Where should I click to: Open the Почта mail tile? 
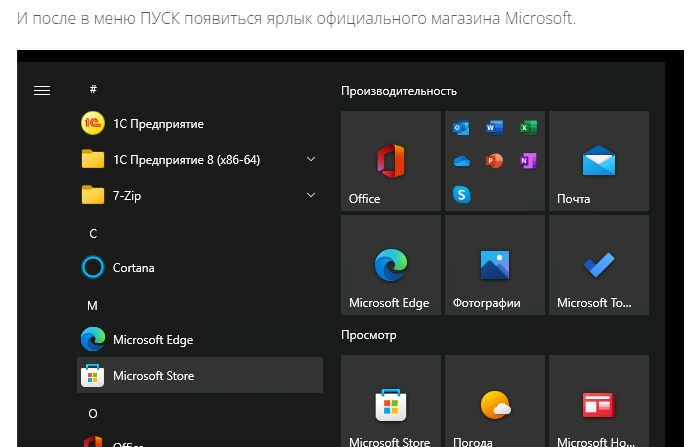pos(599,161)
